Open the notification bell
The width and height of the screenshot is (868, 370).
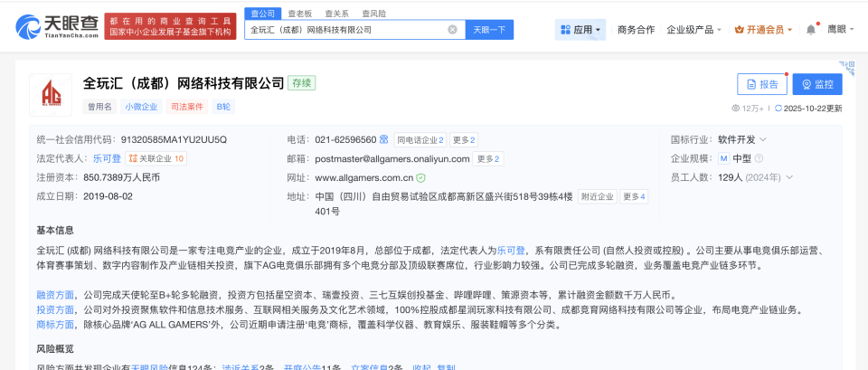(811, 30)
